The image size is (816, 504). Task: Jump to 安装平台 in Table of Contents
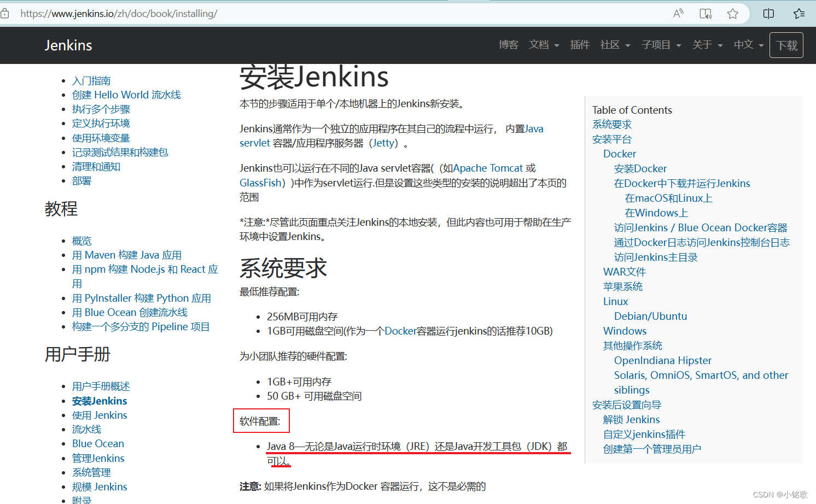[x=612, y=139]
